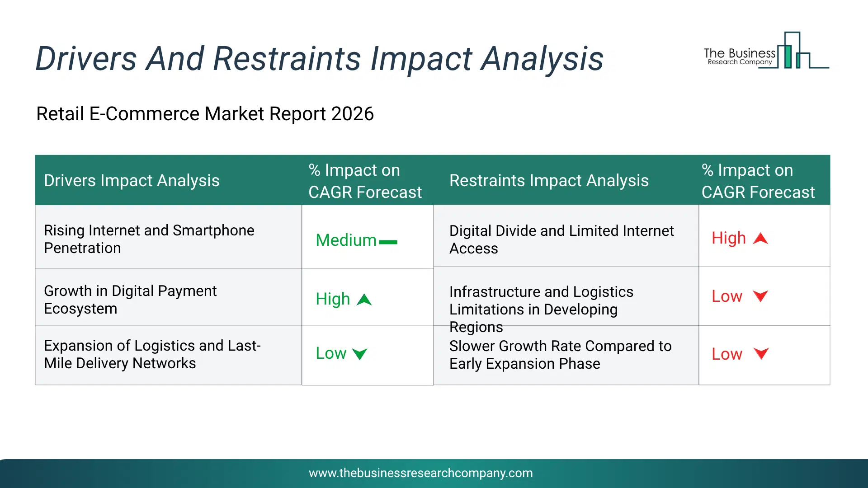Click the red up arrow beside High

[760, 239]
